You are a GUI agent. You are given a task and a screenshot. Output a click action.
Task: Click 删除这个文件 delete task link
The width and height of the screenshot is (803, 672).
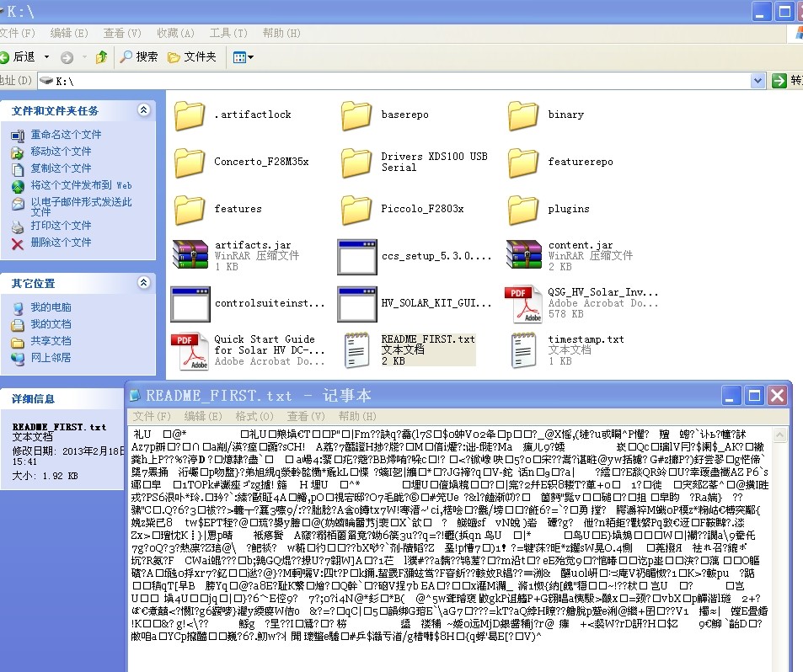[61, 243]
